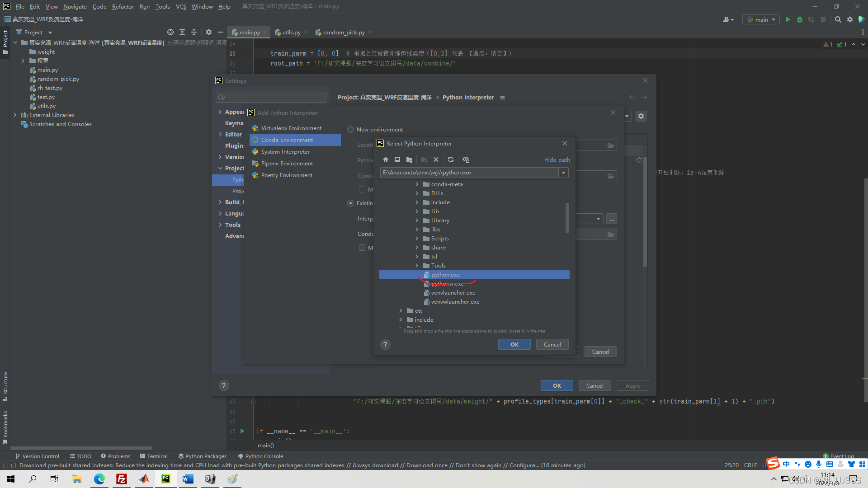Viewport: 868px width, 488px height.
Task: Click Hide path link
Action: click(x=557, y=160)
